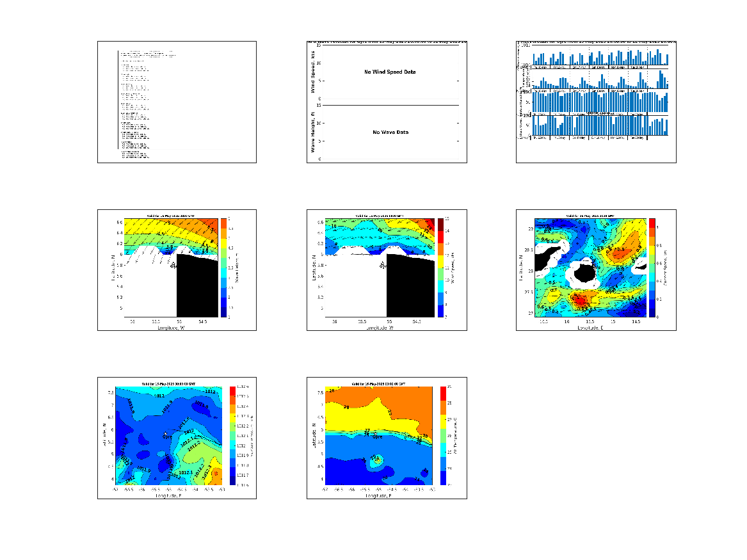
Task: Click the Current Speed color bar legend
Action: [x=652, y=268]
